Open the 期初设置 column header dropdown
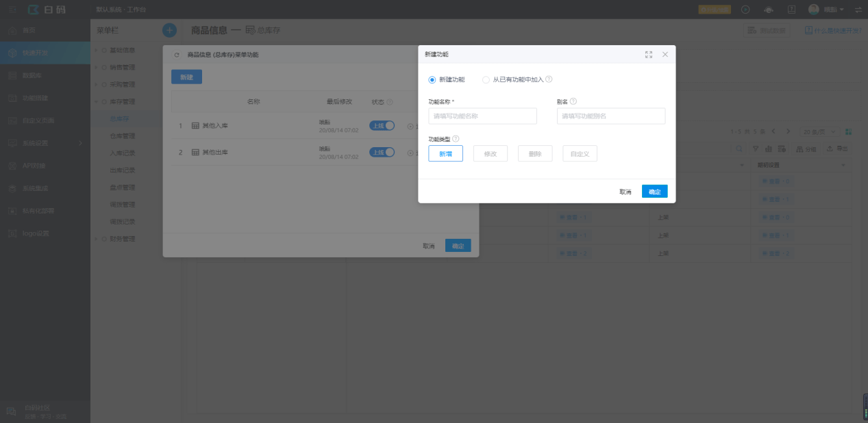 coord(843,166)
